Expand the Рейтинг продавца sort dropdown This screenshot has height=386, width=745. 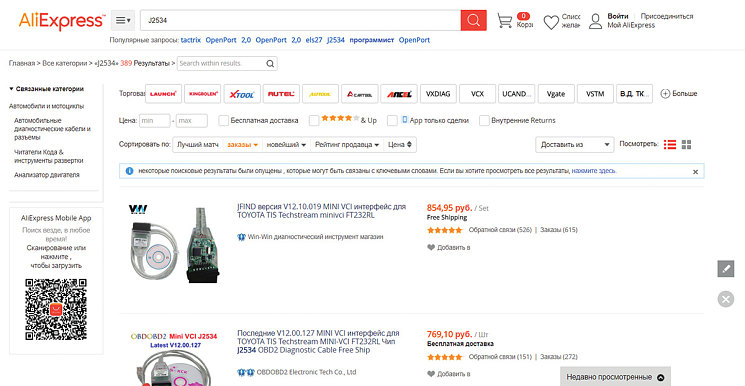tap(347, 145)
